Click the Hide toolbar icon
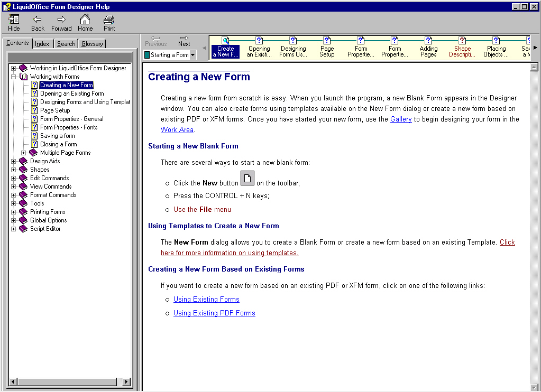 (x=14, y=20)
